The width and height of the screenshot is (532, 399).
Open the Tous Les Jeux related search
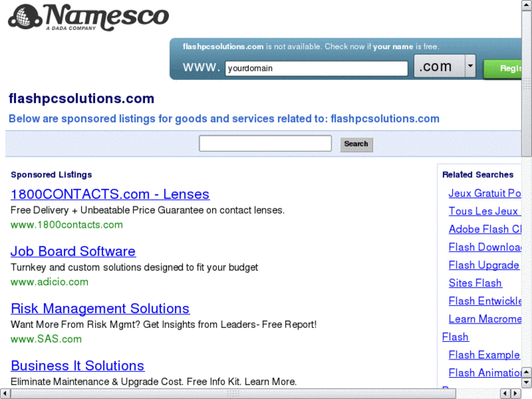click(484, 212)
